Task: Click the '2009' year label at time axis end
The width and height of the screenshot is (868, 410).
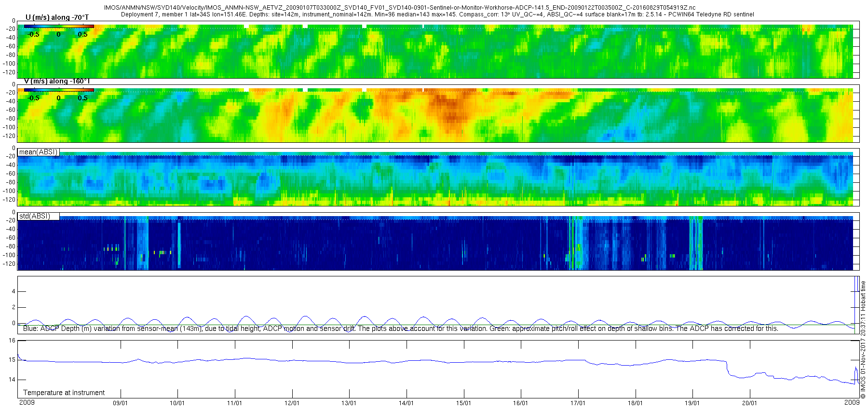Action: click(852, 402)
